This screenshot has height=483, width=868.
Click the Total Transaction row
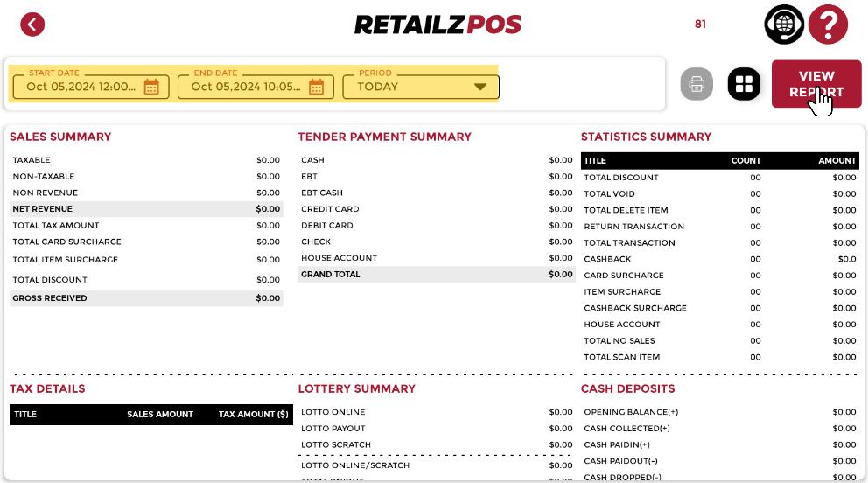coord(719,243)
